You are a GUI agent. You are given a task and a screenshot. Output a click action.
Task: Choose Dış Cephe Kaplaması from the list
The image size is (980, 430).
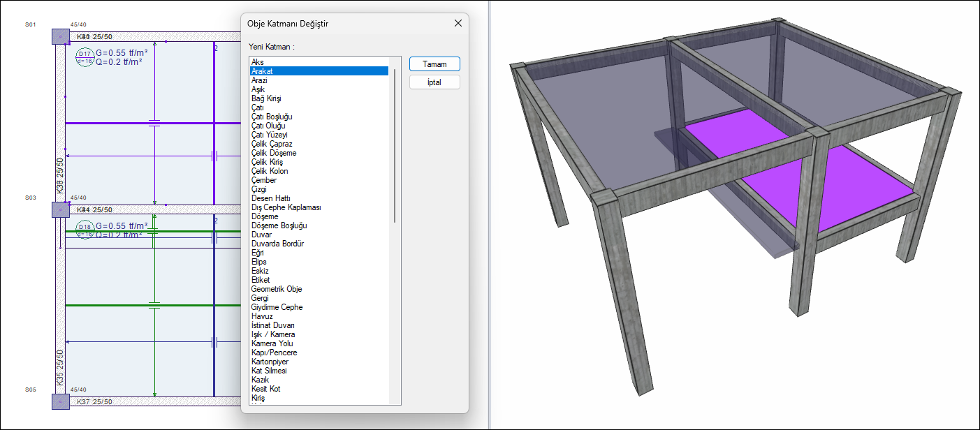point(286,207)
